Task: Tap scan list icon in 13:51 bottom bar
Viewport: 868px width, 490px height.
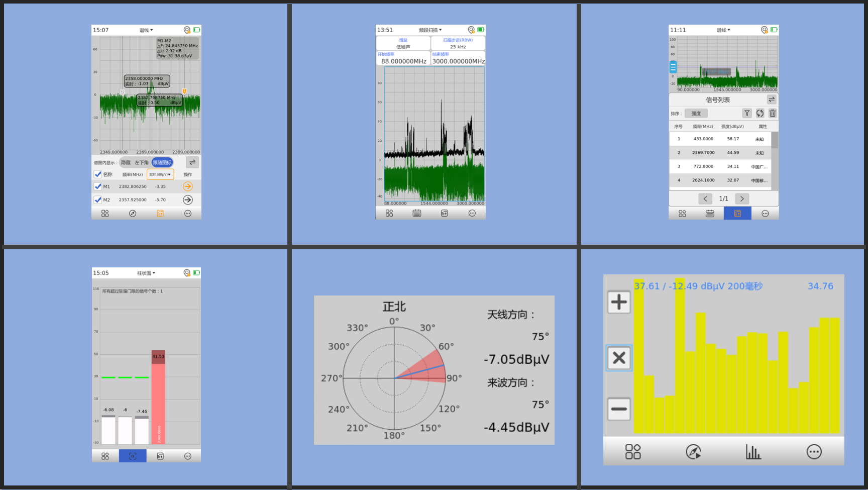Action: [x=417, y=213]
